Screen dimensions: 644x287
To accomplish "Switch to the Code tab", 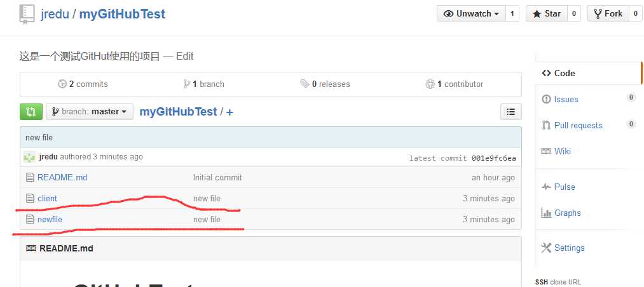I will (589, 74).
